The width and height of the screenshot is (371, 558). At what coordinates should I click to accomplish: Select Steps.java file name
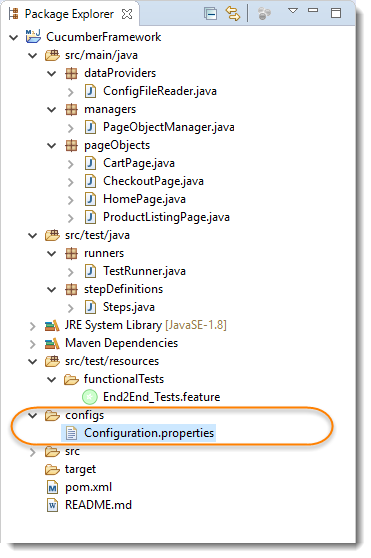point(129,307)
